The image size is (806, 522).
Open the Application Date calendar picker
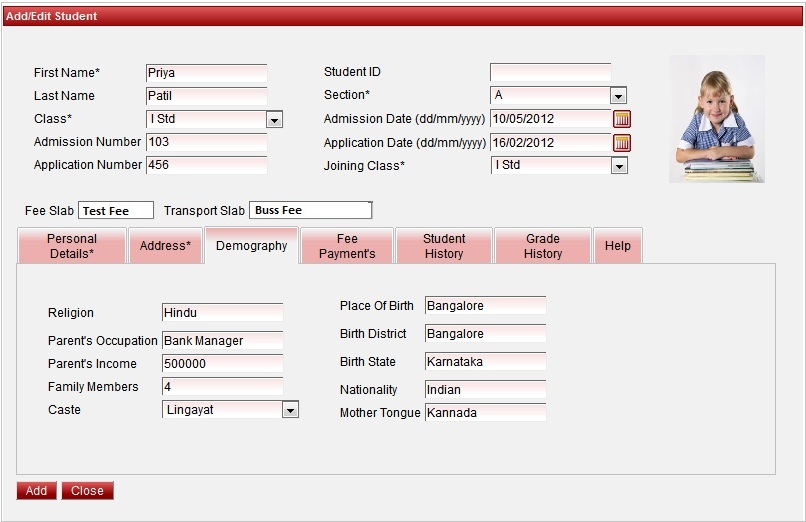coord(622,143)
